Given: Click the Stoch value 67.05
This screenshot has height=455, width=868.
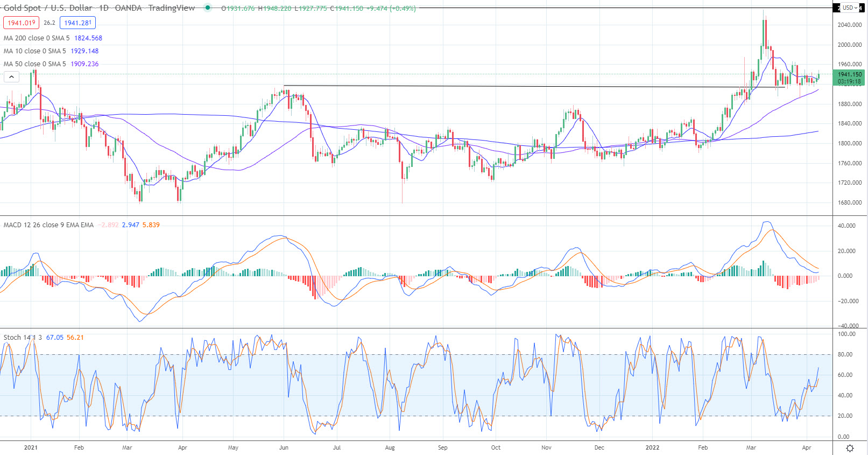Looking at the screenshot, I should 55,338.
